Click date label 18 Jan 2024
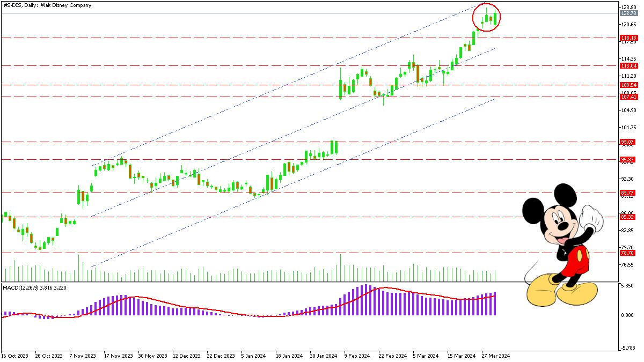This screenshot has width=644, height=362. coord(290,356)
